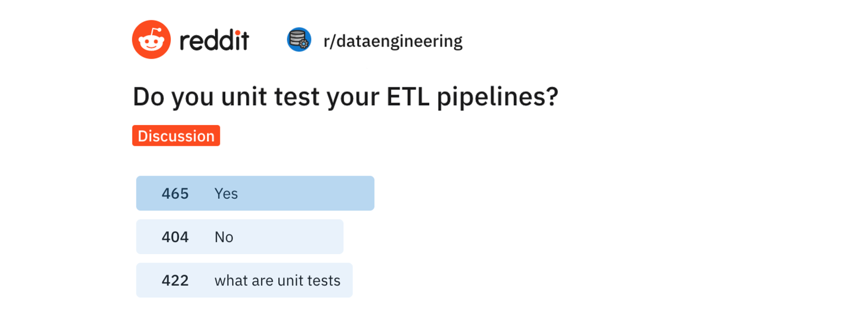Click the Reddit Snoo mascot logo
The height and width of the screenshot is (331, 868).
point(151,39)
